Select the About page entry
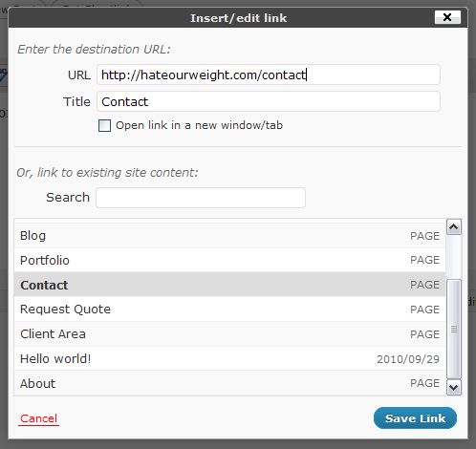This screenshot has width=476, height=449. pos(229,383)
